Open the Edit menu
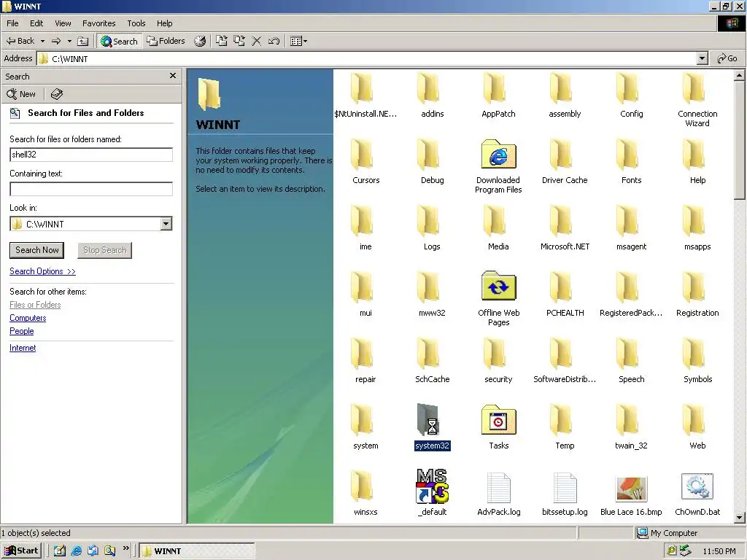This screenshot has width=747, height=560. click(36, 23)
